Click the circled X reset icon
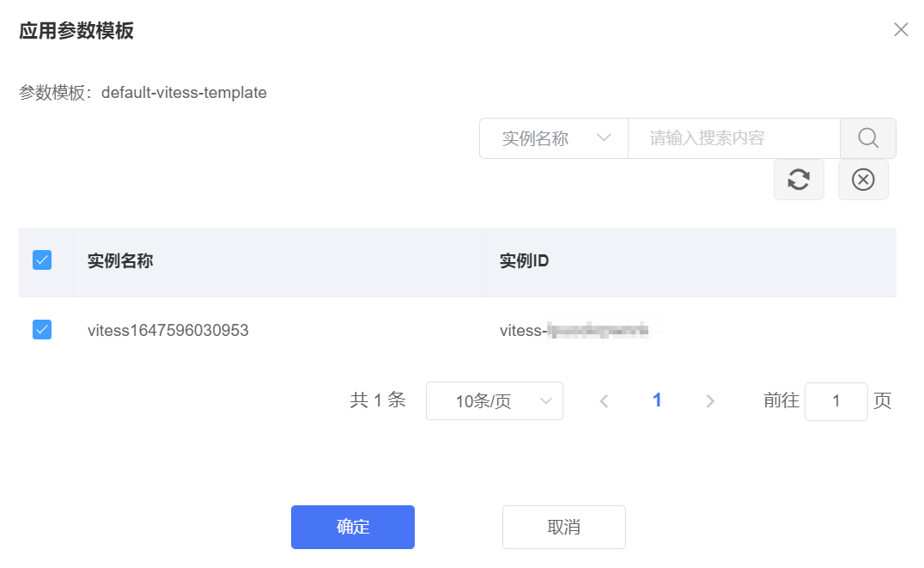The height and width of the screenshot is (568, 924). [x=863, y=180]
